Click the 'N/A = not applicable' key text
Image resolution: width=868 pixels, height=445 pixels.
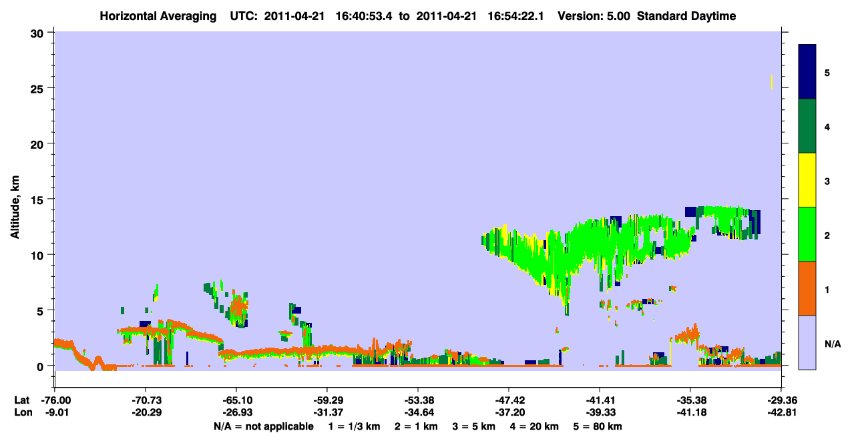263,426
